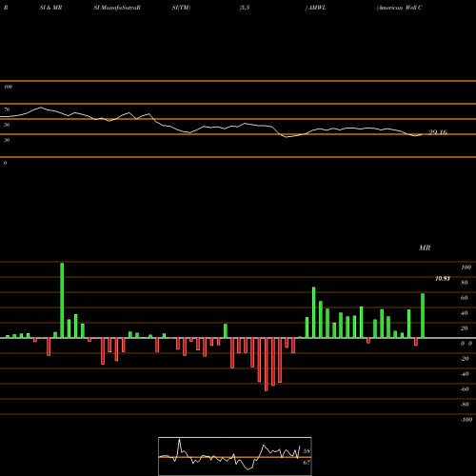Click the tallest green MR bar reaching 100
Viewport: 476px width, 476px height.
[x=62, y=300]
